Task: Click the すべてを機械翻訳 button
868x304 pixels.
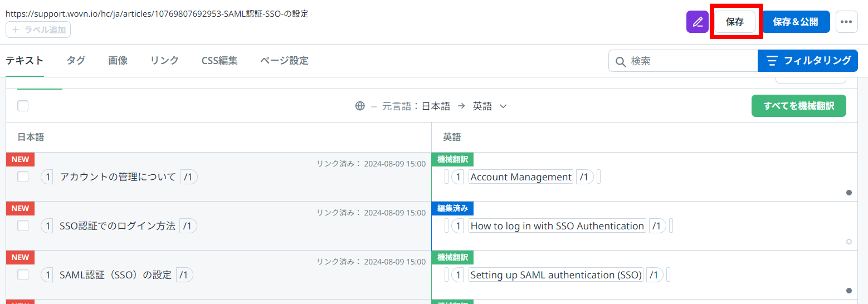Action: click(799, 106)
